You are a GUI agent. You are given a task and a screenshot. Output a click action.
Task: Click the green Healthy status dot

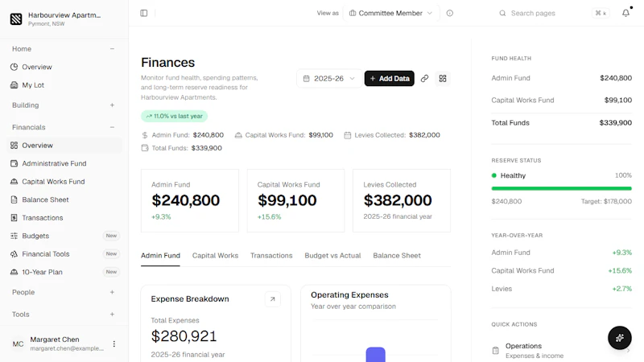(x=494, y=175)
